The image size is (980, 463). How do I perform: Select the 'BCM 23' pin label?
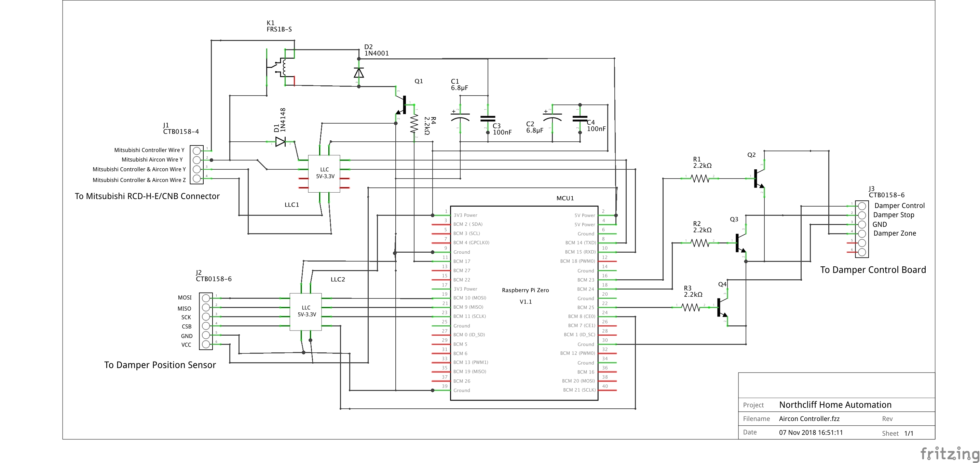click(x=585, y=280)
